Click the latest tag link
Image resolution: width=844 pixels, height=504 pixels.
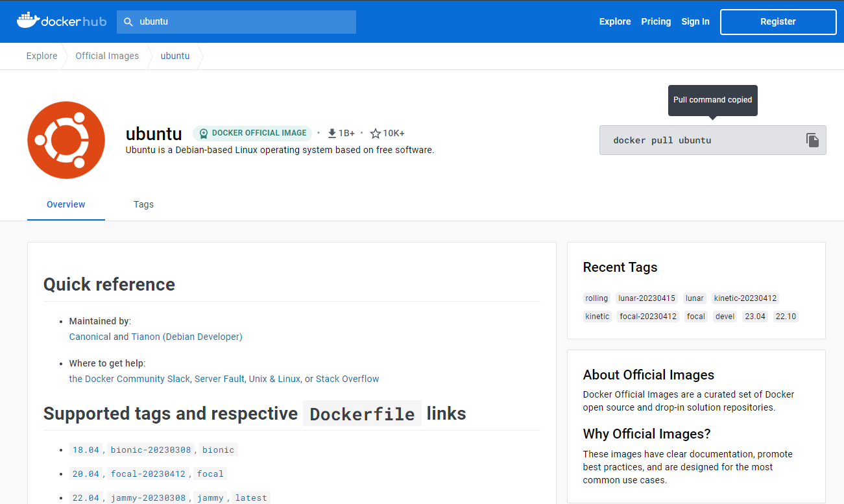(251, 498)
